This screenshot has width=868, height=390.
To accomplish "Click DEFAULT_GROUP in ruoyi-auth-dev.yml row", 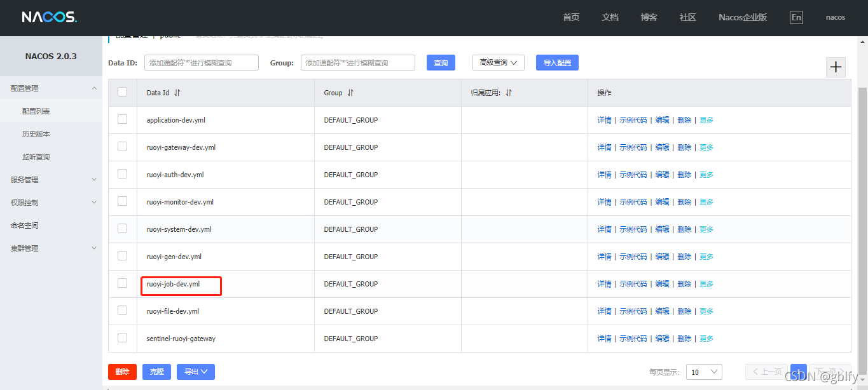I will (x=350, y=175).
